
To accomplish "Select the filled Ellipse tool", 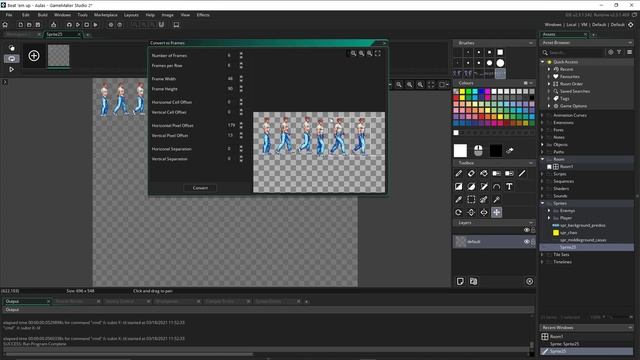I will tap(471, 187).
